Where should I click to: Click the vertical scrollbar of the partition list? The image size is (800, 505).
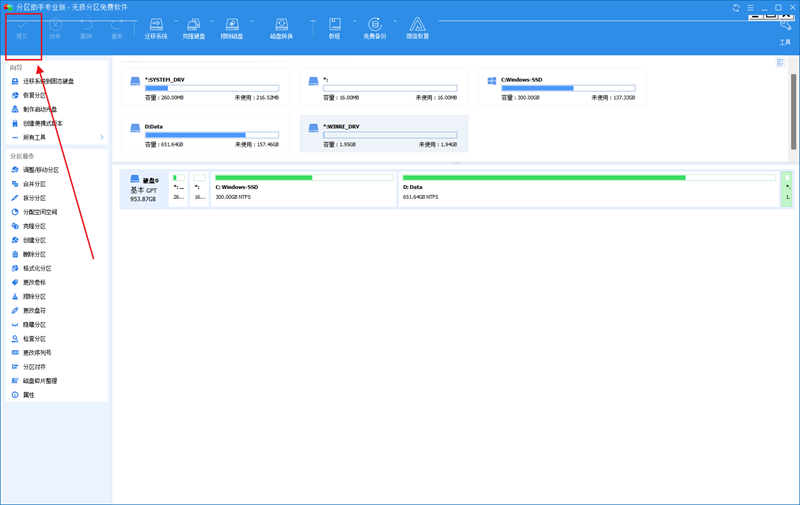pyautogui.click(x=793, y=111)
